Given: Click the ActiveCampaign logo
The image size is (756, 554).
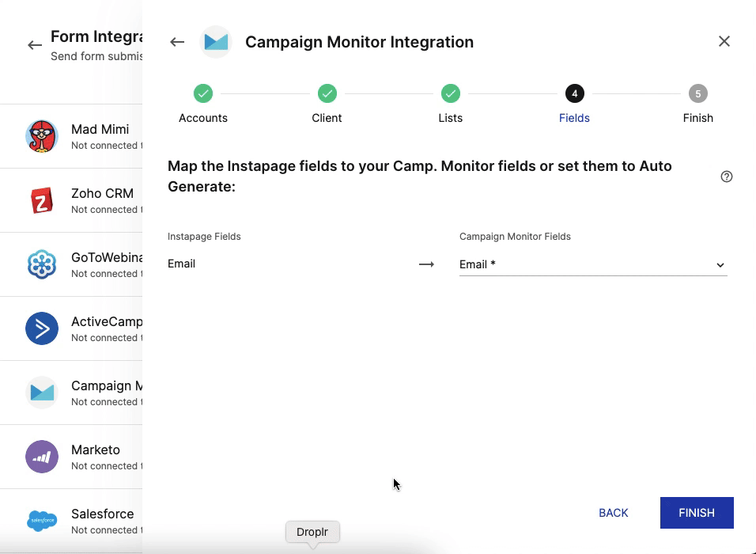Looking at the screenshot, I should click(42, 328).
